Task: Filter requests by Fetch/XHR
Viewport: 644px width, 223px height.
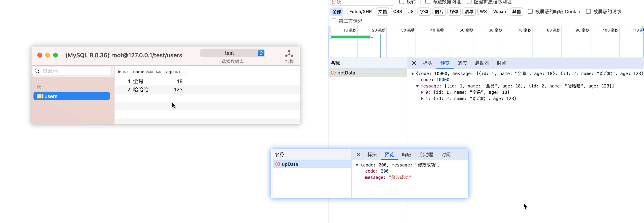Action: [360, 11]
